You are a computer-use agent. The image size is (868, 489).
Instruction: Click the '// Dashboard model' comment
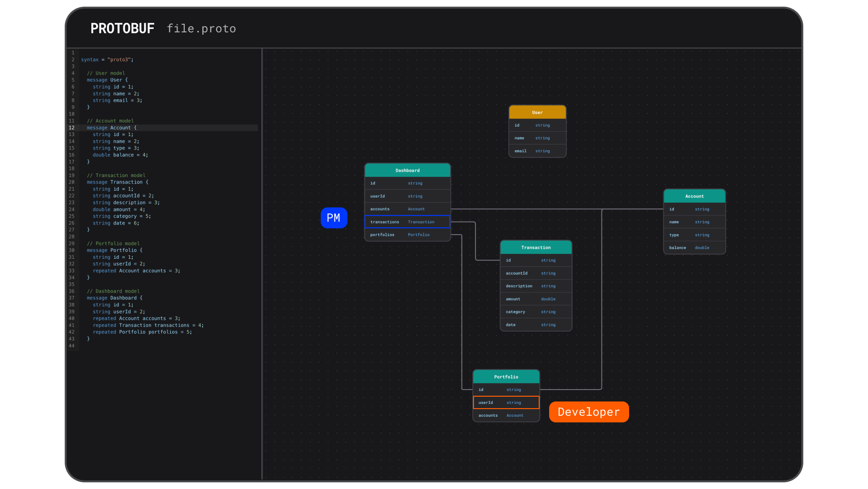[x=113, y=291]
